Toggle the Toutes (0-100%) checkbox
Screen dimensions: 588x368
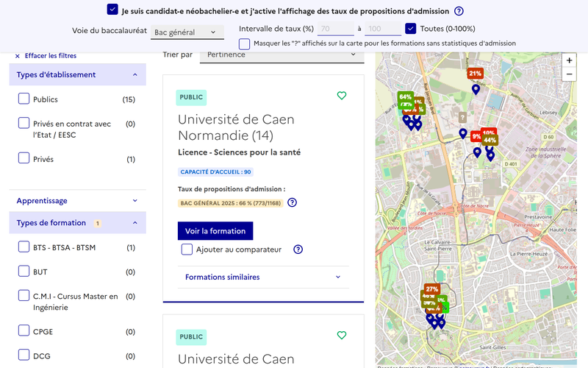point(411,29)
